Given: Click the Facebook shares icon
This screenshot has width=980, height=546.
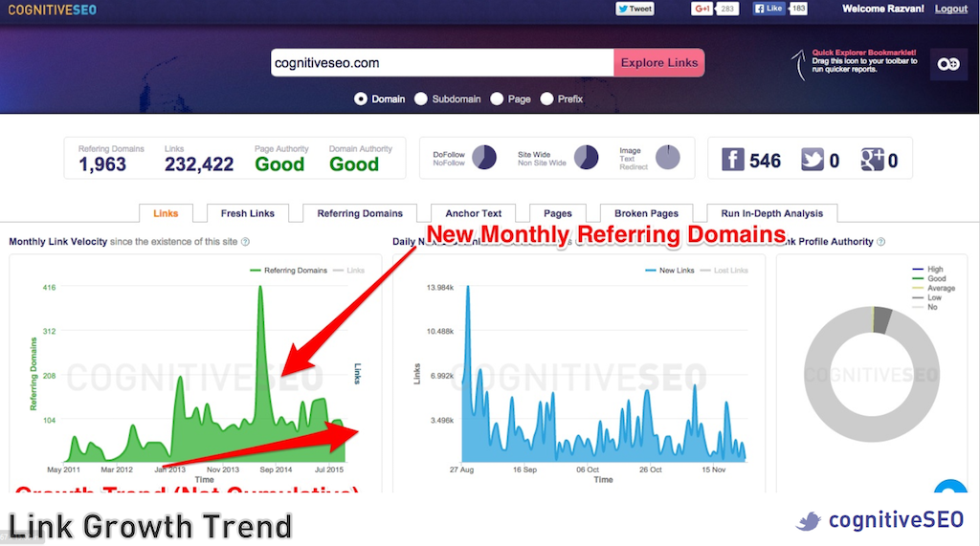Looking at the screenshot, I should point(732,160).
